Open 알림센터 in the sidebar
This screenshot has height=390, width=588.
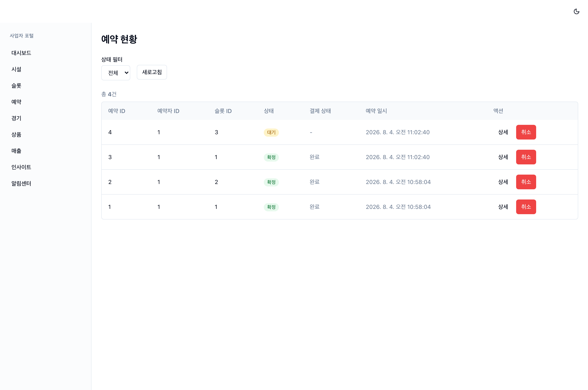point(21,184)
